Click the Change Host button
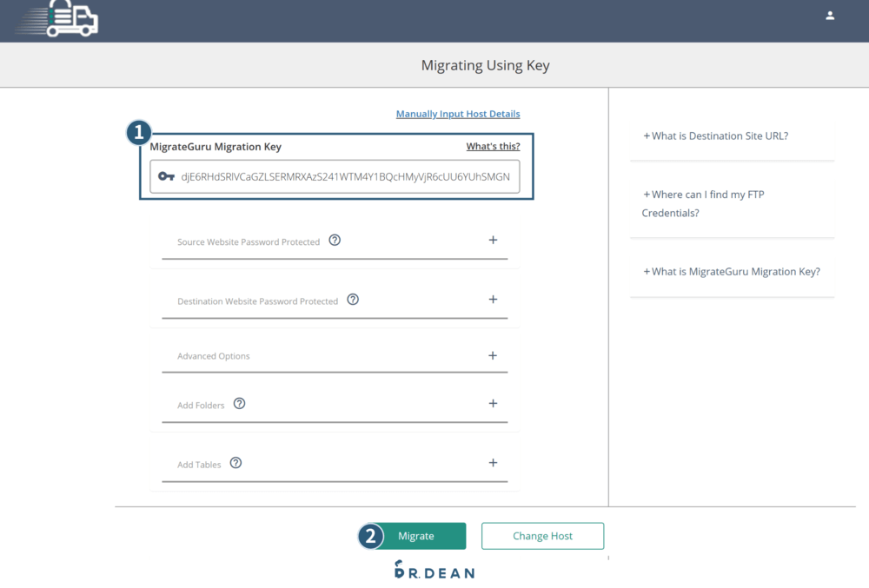 point(542,536)
